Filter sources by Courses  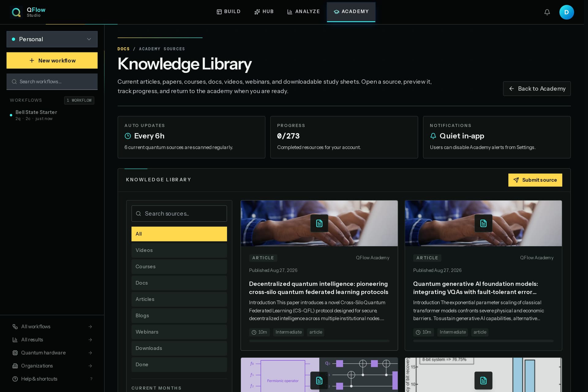point(179,266)
